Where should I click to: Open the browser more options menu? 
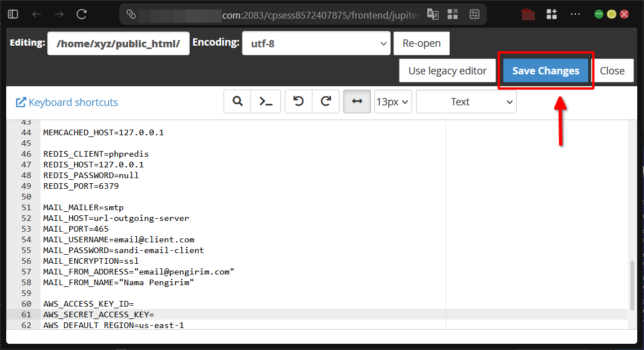[x=575, y=14]
